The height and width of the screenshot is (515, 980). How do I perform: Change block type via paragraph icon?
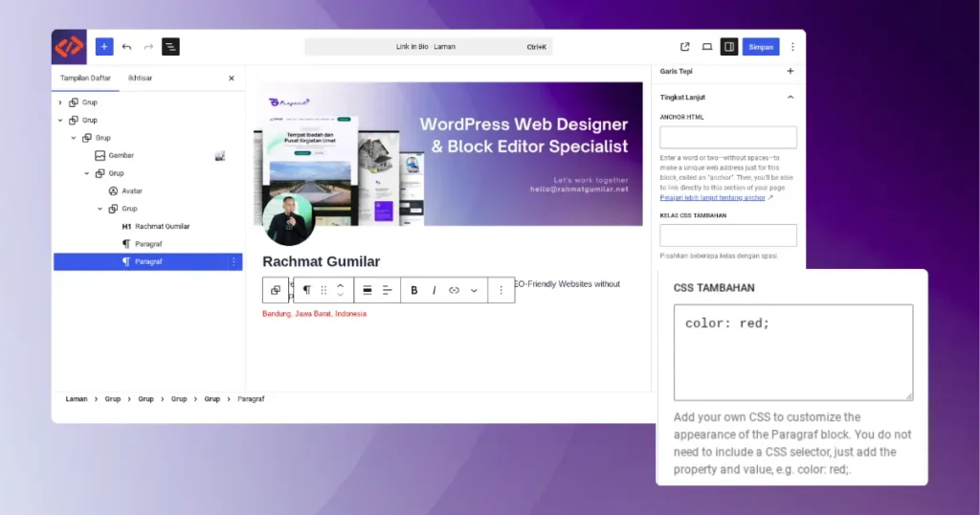click(307, 290)
